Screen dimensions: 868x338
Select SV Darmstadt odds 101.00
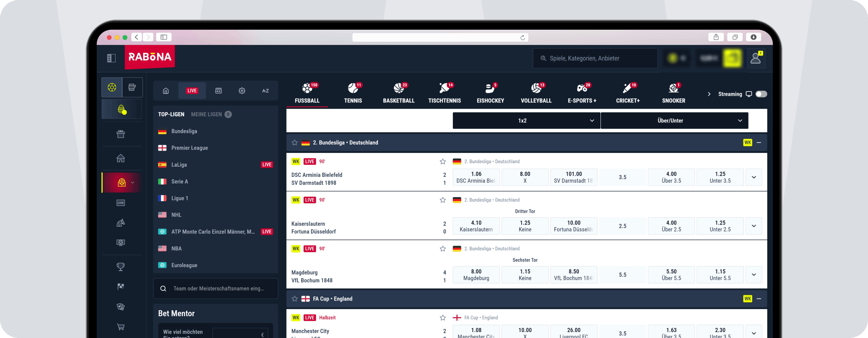(x=574, y=177)
